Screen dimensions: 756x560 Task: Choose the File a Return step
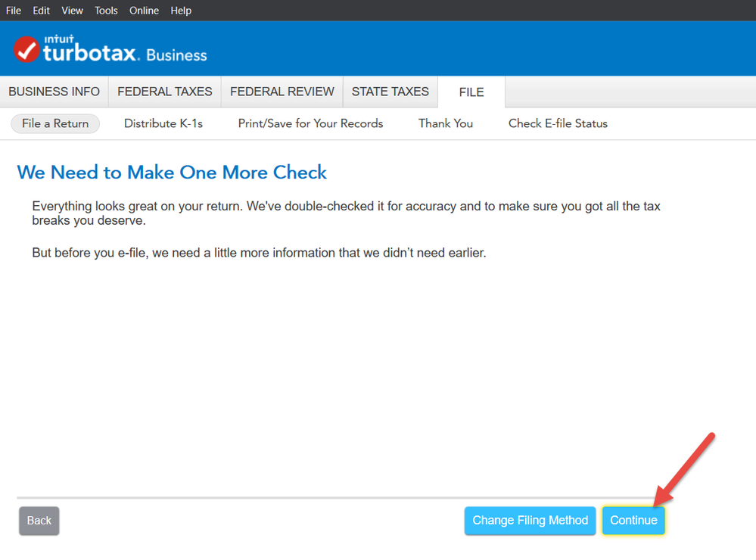[55, 123]
